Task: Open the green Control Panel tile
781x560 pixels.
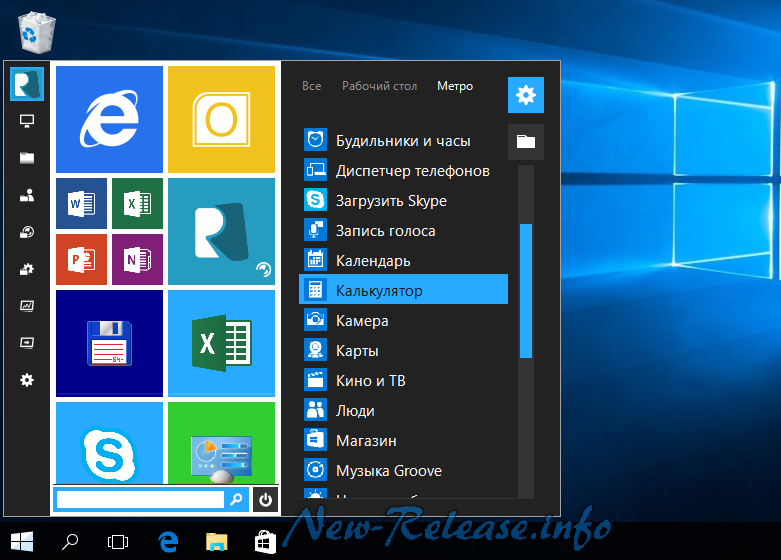Action: (221, 443)
